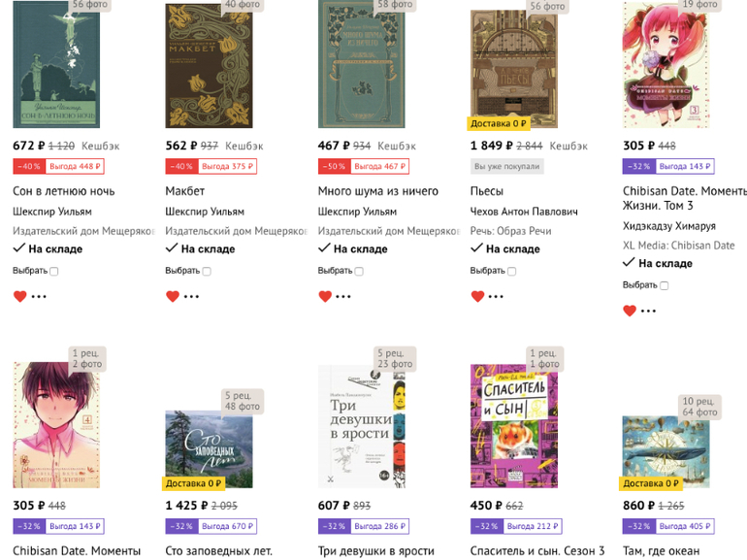Click the Спаситель и сын book cover

point(513,427)
